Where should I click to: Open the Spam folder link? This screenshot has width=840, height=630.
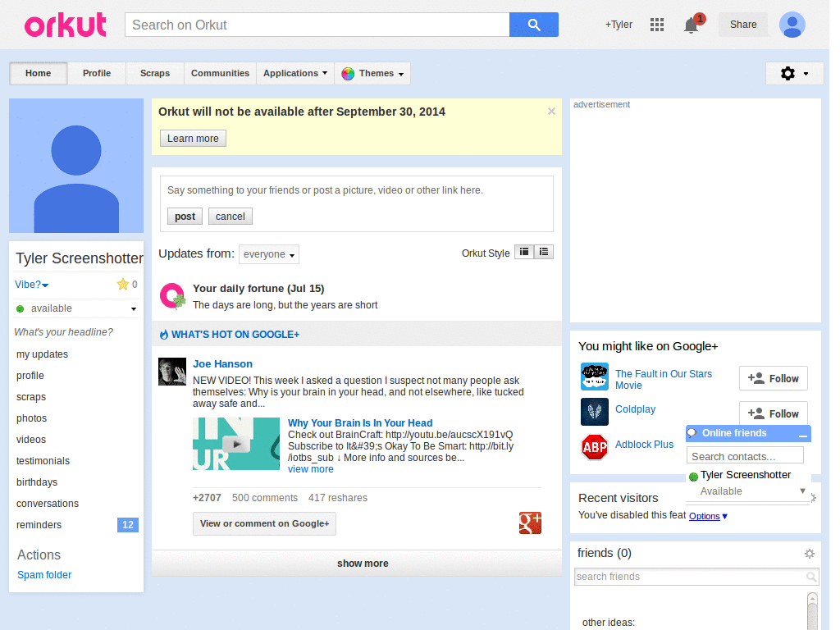point(44,575)
